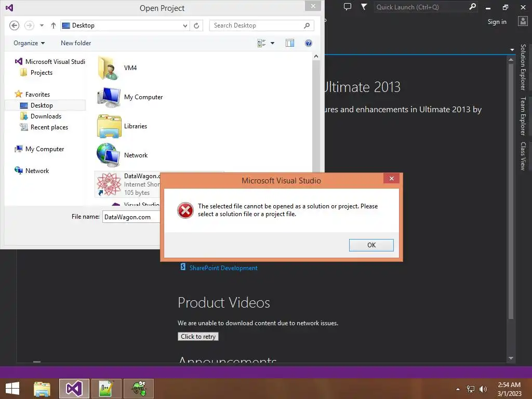Image resolution: width=532 pixels, height=399 pixels.
Task: Show hidden system tray icons
Action: tap(458, 389)
